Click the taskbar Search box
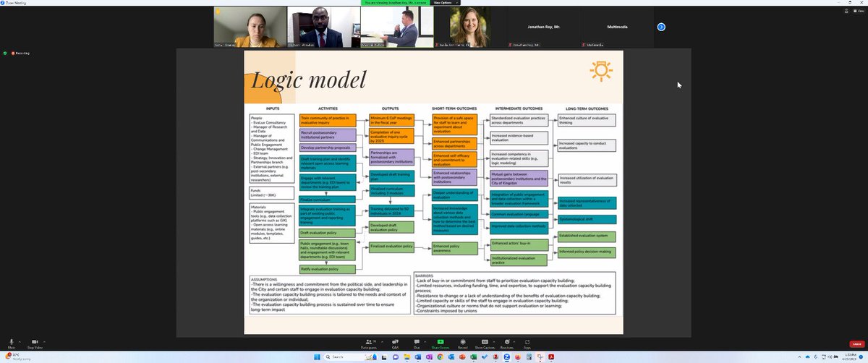This screenshot has width=868, height=363. coord(350,356)
